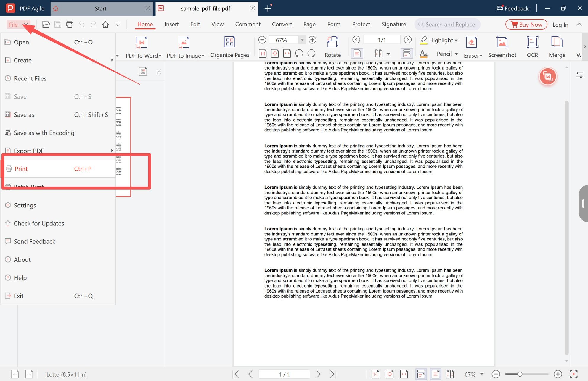
Task: Click the zoom slider handle in status bar
Action: pyautogui.click(x=520, y=374)
